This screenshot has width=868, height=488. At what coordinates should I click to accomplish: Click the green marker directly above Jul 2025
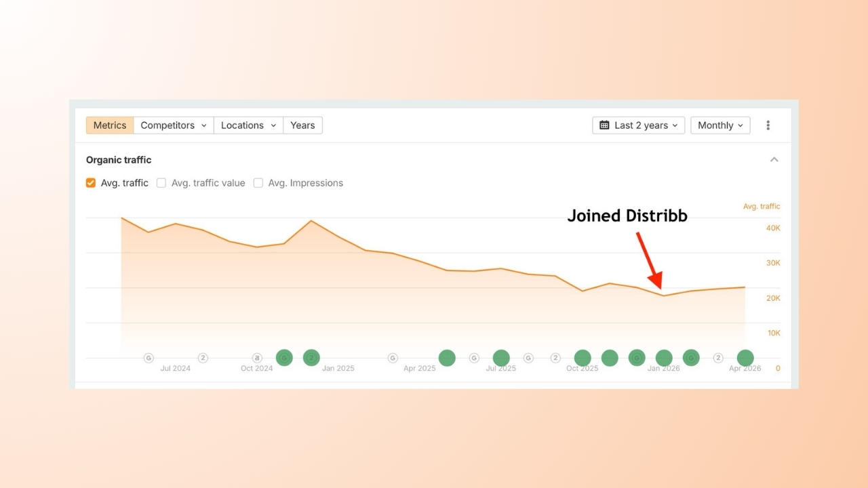(x=501, y=358)
